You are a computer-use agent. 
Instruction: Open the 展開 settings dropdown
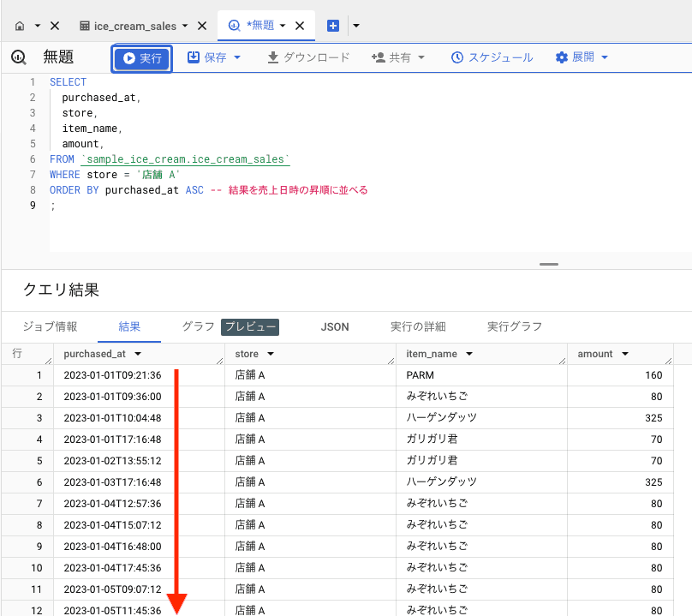pyautogui.click(x=582, y=57)
